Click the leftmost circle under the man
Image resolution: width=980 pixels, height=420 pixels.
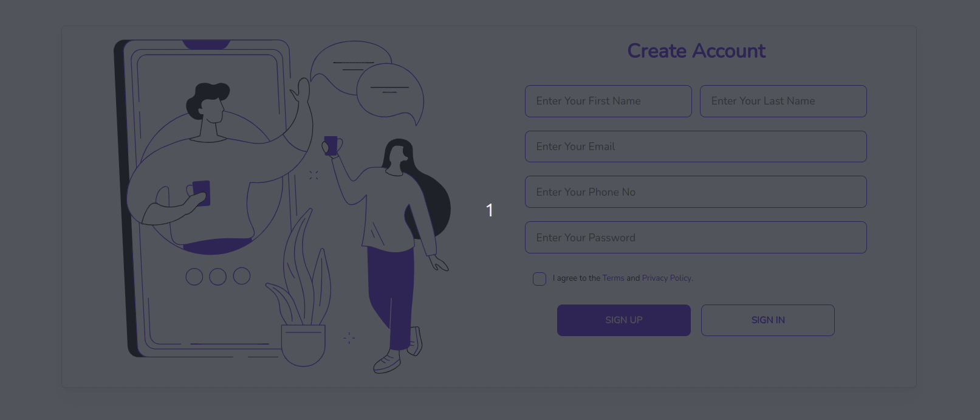[x=194, y=277]
